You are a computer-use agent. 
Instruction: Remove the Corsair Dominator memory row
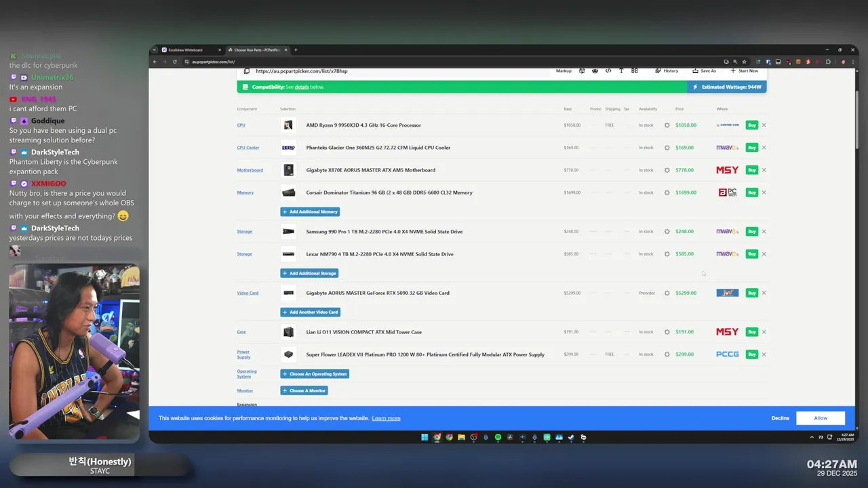pyautogui.click(x=764, y=192)
